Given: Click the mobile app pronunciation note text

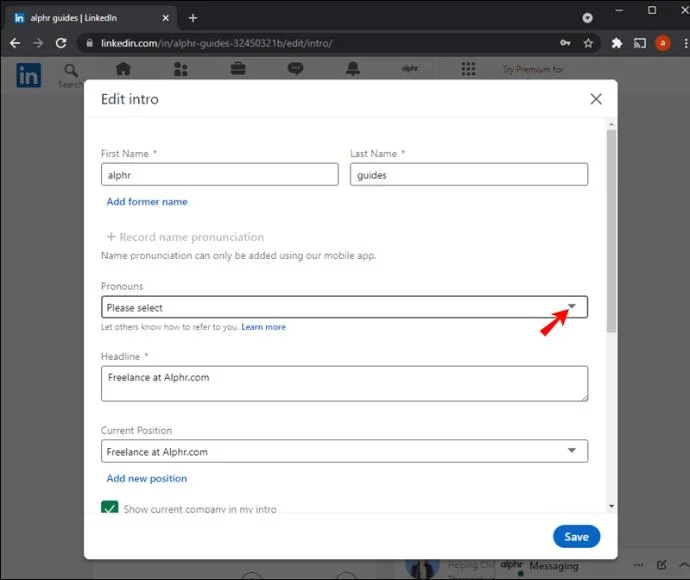Looking at the screenshot, I should click(x=239, y=256).
